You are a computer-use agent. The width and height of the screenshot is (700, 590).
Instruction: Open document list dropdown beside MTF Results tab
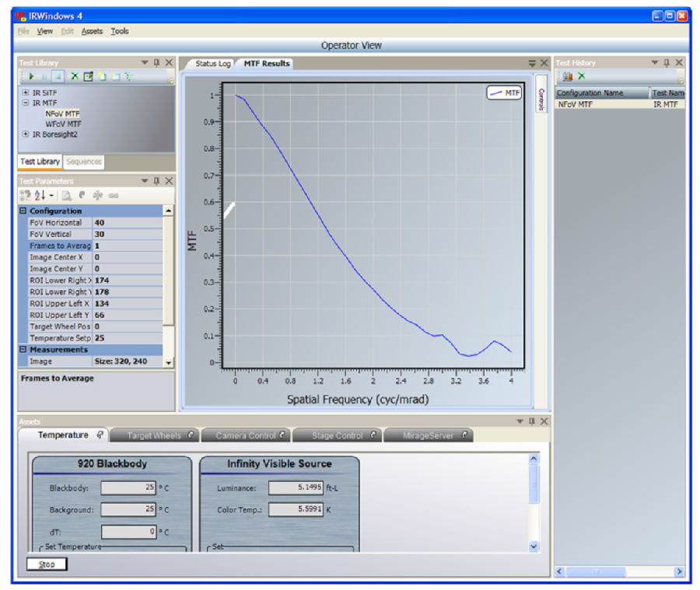532,63
